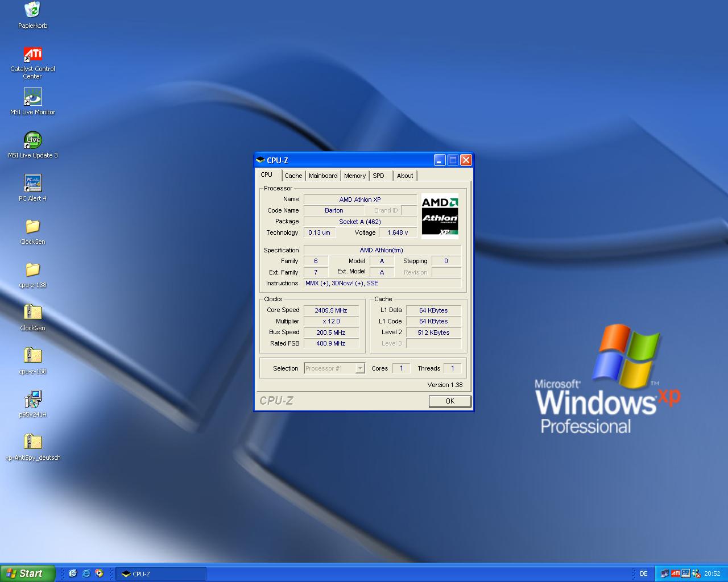Click network connection tray icon
728x582 pixels.
(x=665, y=573)
